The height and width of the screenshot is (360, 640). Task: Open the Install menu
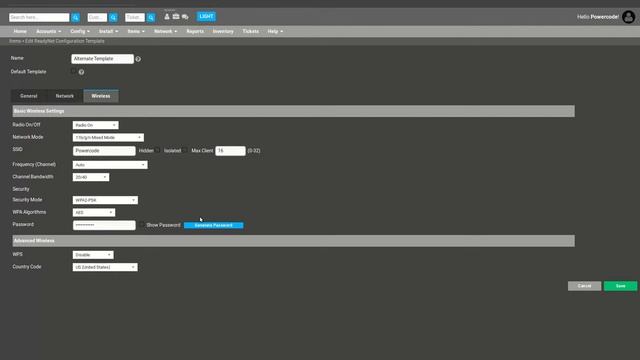109,31
